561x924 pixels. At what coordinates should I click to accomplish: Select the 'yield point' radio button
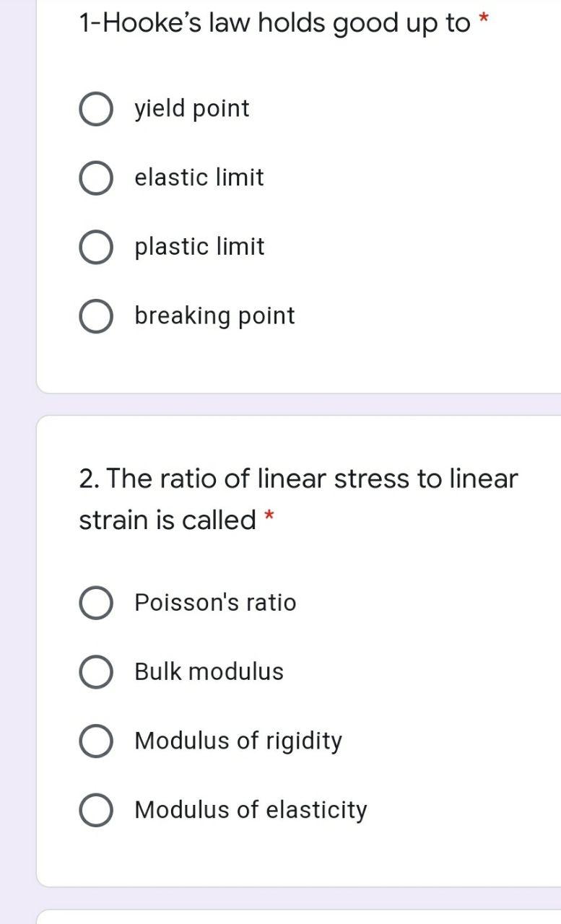pos(95,109)
